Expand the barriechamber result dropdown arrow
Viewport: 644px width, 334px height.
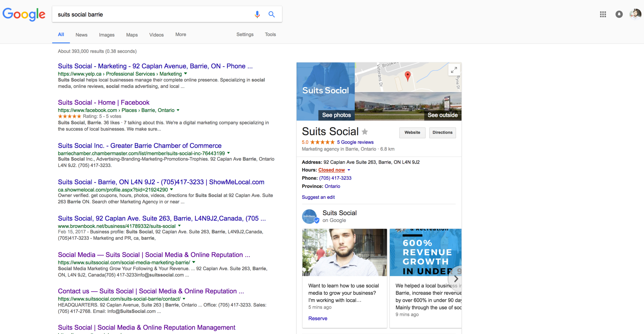pyautogui.click(x=228, y=153)
